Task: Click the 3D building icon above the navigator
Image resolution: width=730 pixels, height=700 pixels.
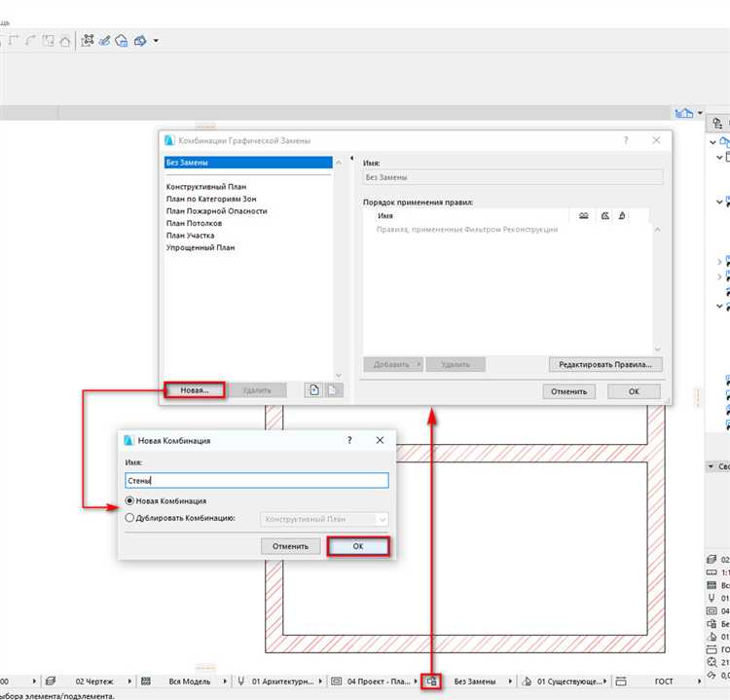Action: [x=684, y=113]
